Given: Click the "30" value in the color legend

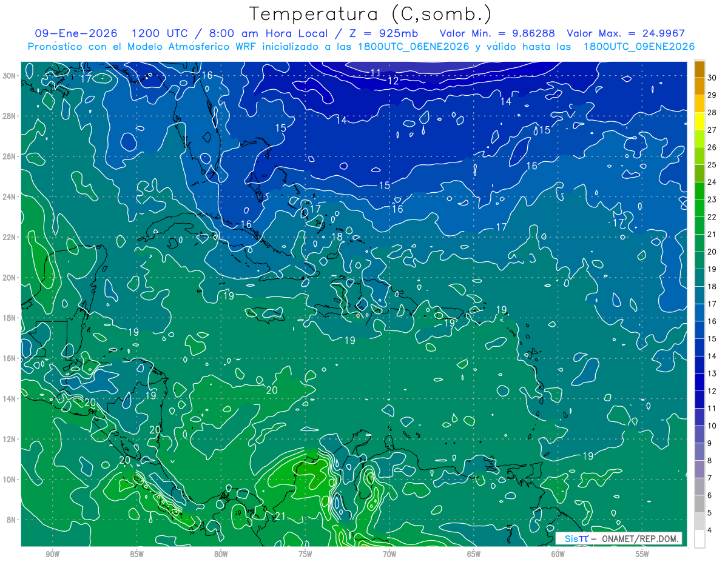Looking at the screenshot, I should (712, 78).
